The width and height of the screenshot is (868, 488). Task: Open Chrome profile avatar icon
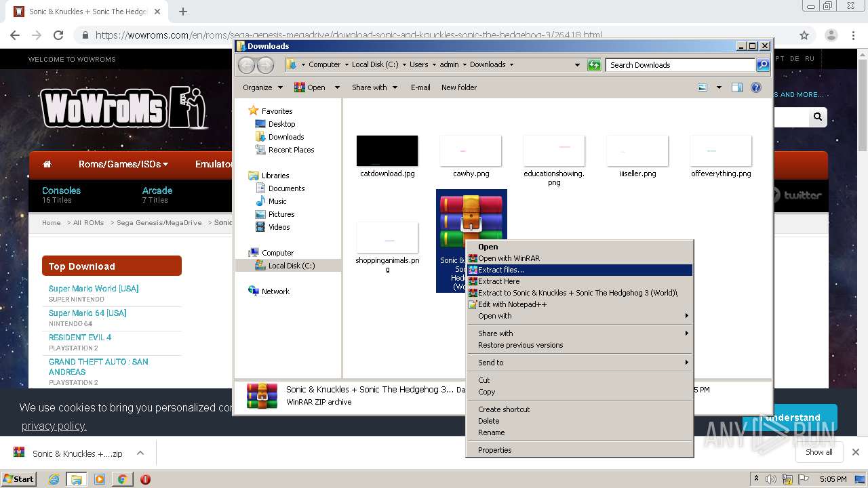[831, 35]
